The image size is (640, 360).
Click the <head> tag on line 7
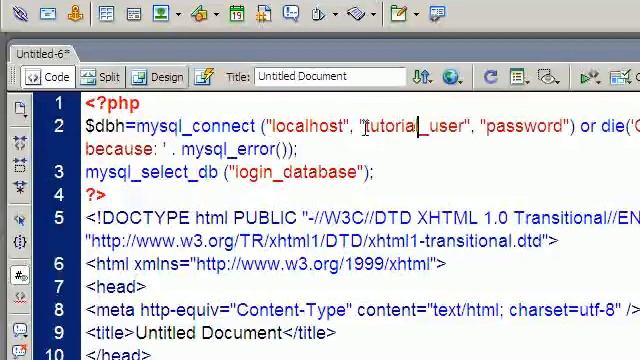tap(116, 287)
